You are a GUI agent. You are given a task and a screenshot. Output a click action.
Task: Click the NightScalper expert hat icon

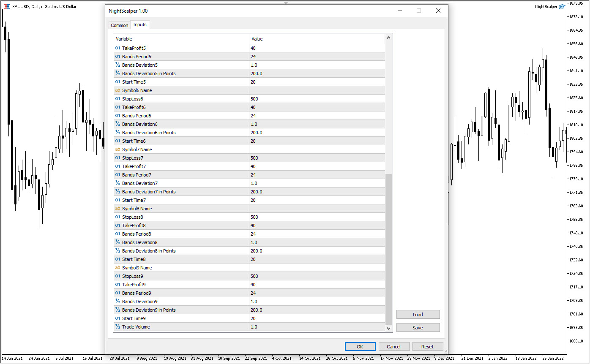click(x=562, y=6)
